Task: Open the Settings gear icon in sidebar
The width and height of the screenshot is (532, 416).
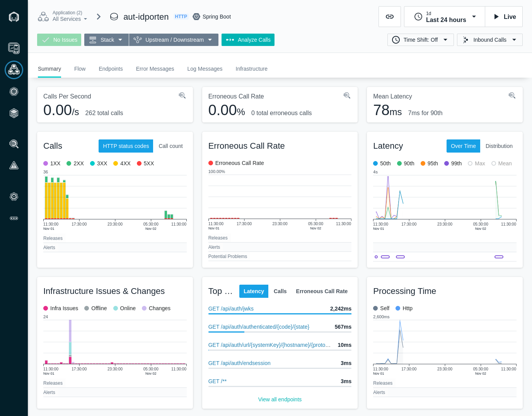Action: tap(14, 197)
